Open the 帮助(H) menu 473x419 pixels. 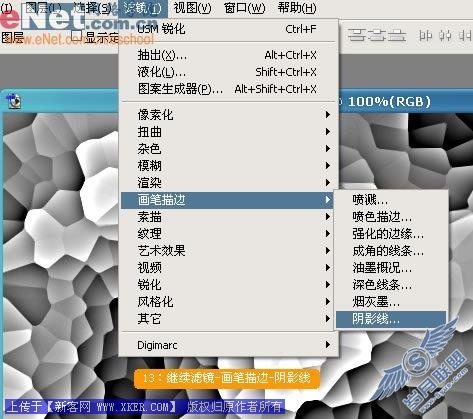(x=297, y=7)
